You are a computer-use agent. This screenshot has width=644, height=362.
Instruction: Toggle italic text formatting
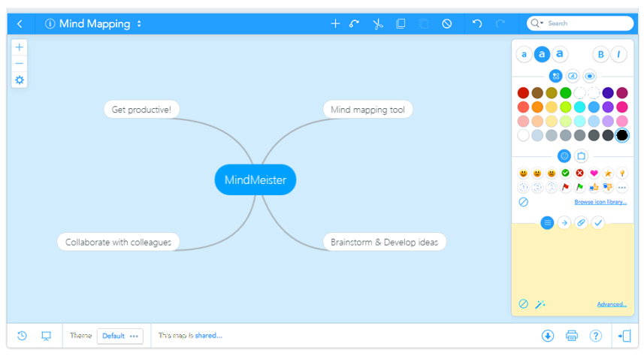618,54
